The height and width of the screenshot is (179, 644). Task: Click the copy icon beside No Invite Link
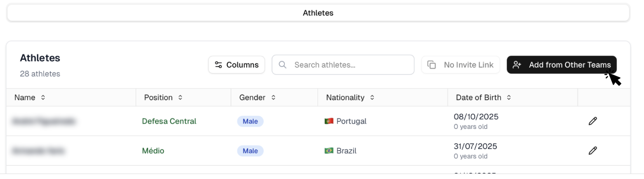tap(432, 65)
